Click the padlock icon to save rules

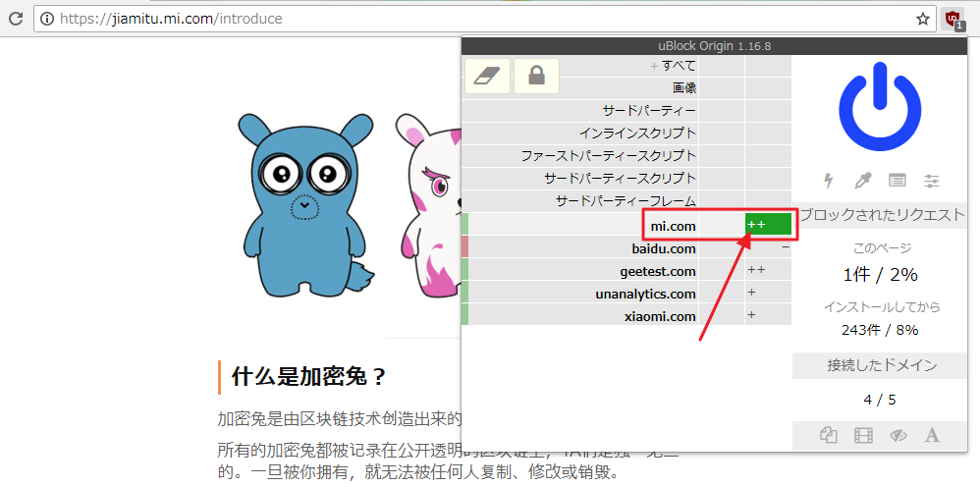coord(536,77)
